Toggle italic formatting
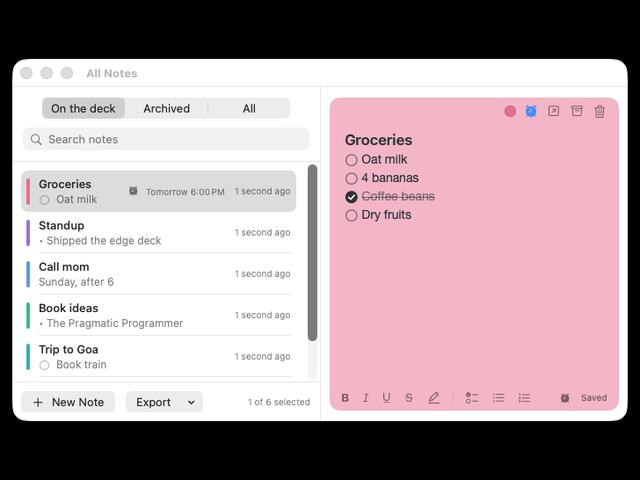Screen dimensions: 640x480 tap(366, 398)
